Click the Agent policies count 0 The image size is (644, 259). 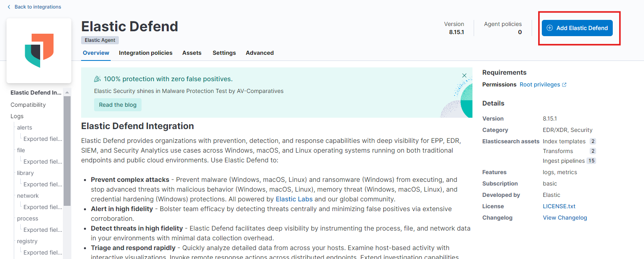tap(520, 32)
